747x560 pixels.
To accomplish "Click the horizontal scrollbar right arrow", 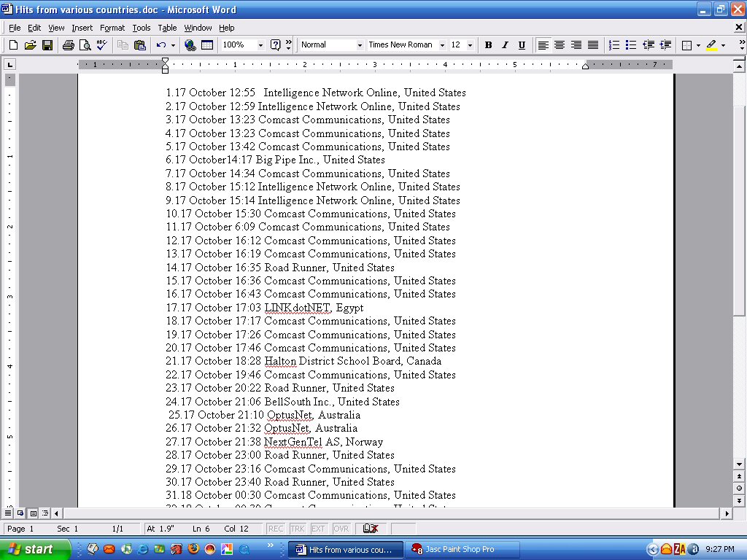I will tap(727, 513).
